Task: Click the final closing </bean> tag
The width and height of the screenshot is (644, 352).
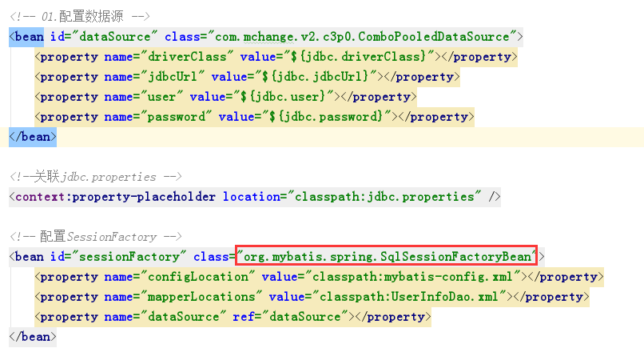Action: coord(33,337)
